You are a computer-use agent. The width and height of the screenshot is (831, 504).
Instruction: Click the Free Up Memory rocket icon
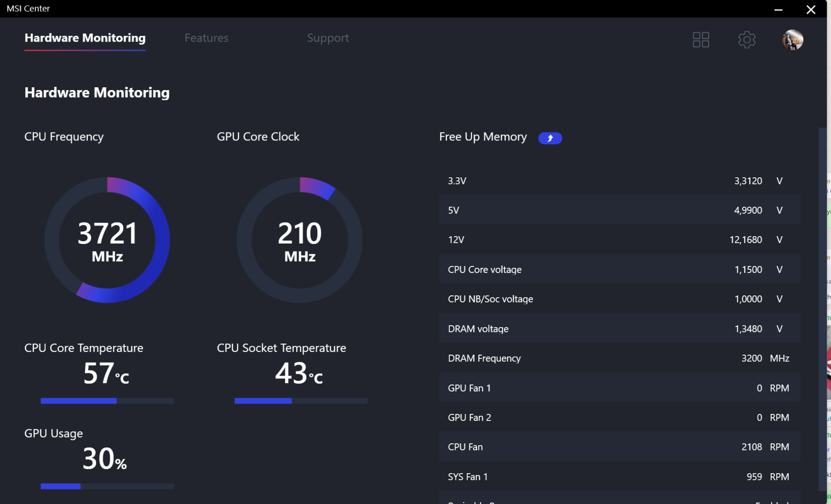[x=550, y=138]
